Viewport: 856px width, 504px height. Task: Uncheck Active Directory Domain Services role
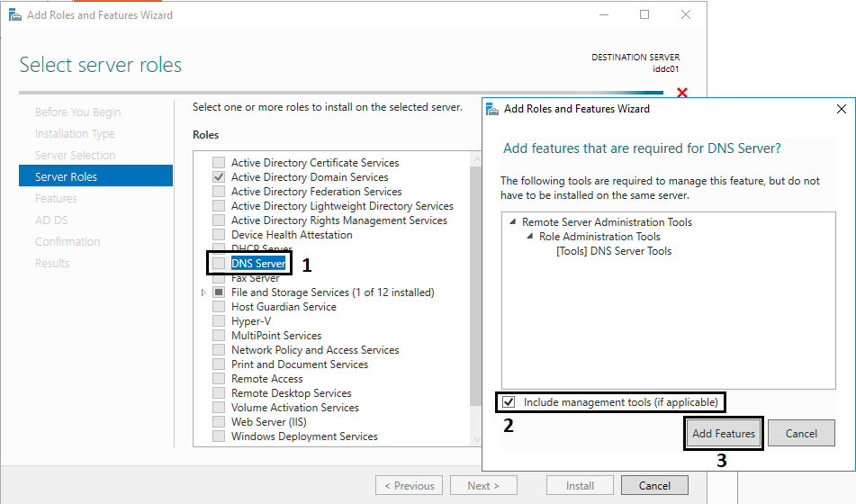(x=219, y=177)
